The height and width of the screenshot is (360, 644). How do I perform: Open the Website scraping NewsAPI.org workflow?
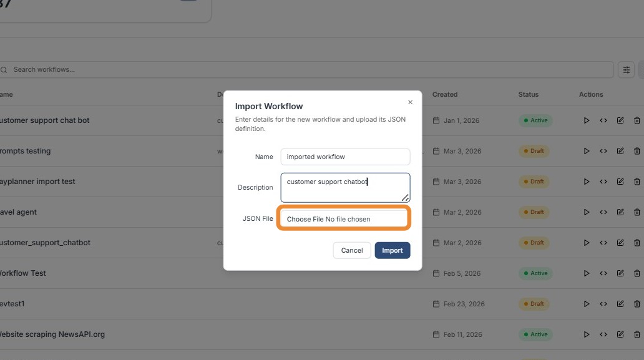(52, 334)
